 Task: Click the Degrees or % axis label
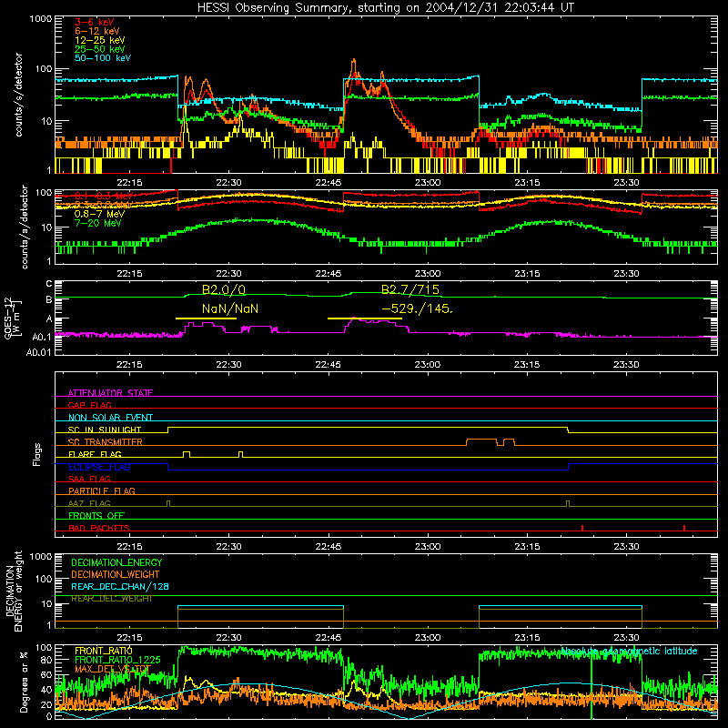click(x=24, y=682)
